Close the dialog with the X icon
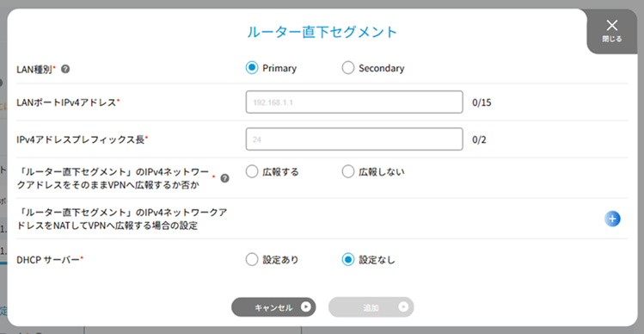The width and height of the screenshot is (644, 334). [x=612, y=26]
